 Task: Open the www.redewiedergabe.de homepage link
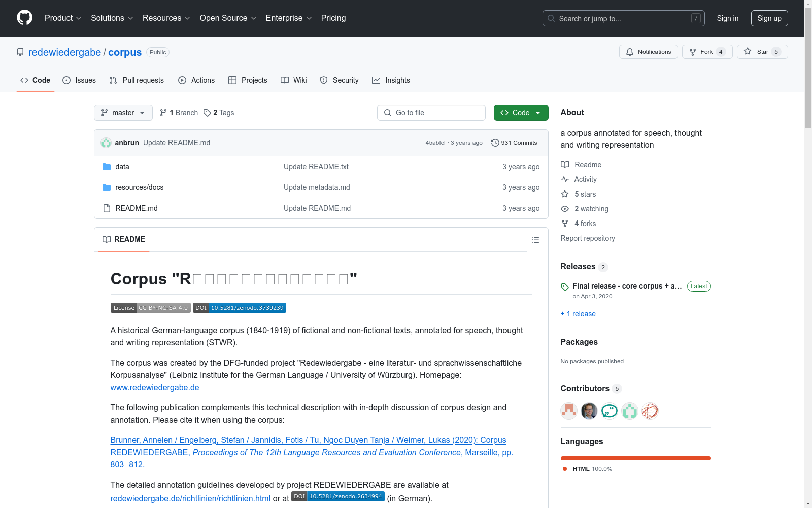[x=155, y=387]
